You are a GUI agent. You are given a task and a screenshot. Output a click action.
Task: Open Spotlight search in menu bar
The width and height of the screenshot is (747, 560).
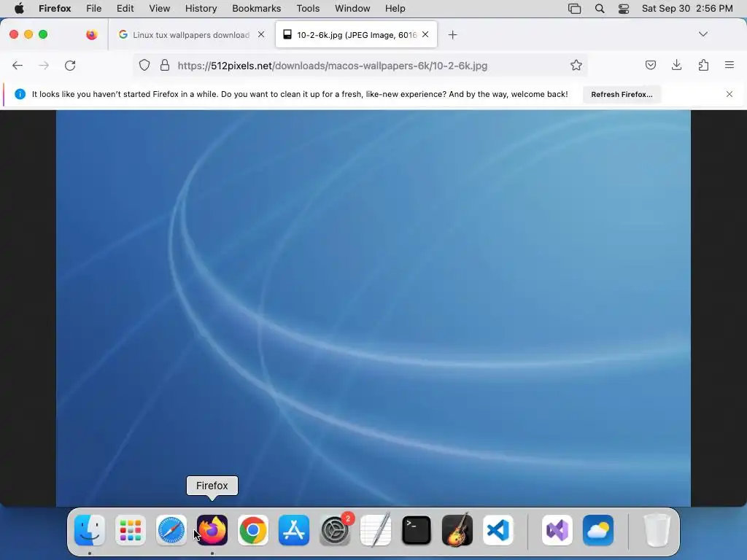600,9
